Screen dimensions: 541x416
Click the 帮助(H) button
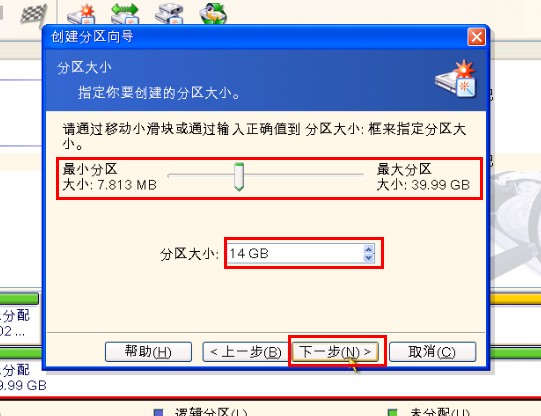(148, 352)
